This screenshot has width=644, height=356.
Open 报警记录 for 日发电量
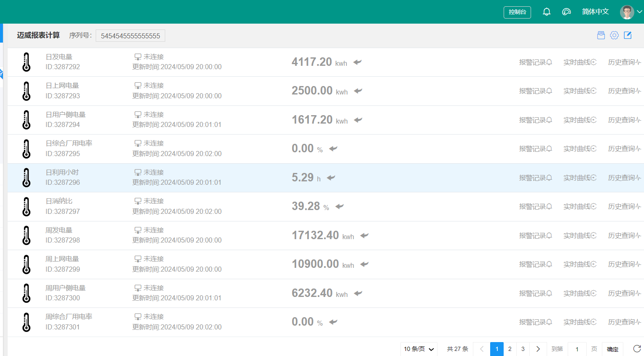pyautogui.click(x=535, y=62)
